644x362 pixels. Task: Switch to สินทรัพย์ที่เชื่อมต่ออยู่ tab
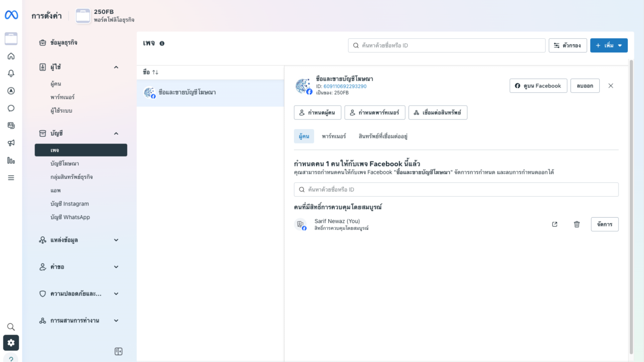click(383, 136)
